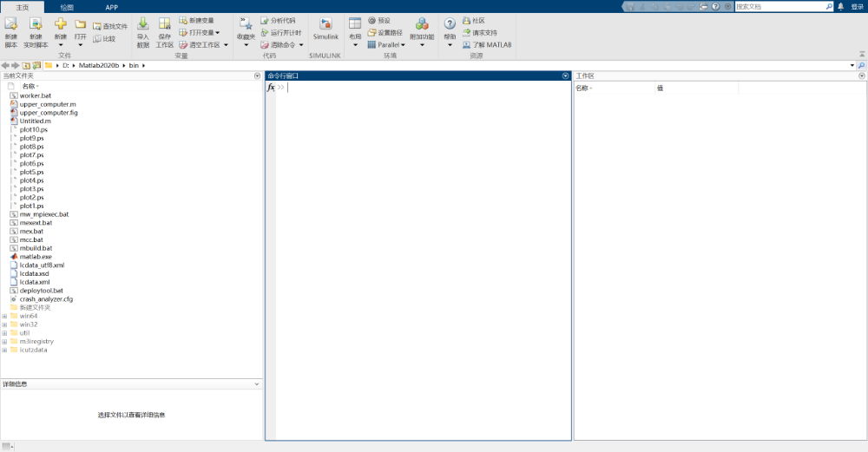
Task: Click 登录 (Sign In)
Action: (x=857, y=7)
